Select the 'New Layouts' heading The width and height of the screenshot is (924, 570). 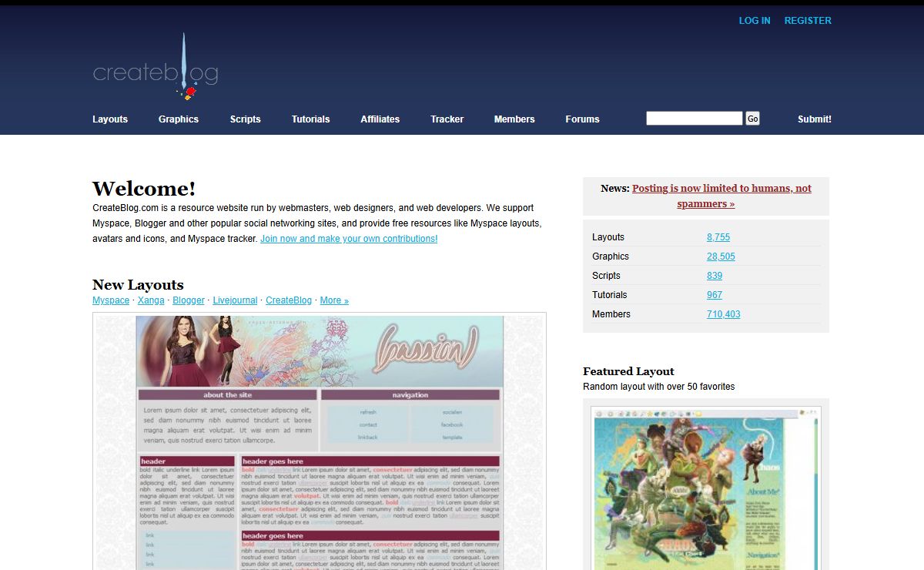(138, 285)
